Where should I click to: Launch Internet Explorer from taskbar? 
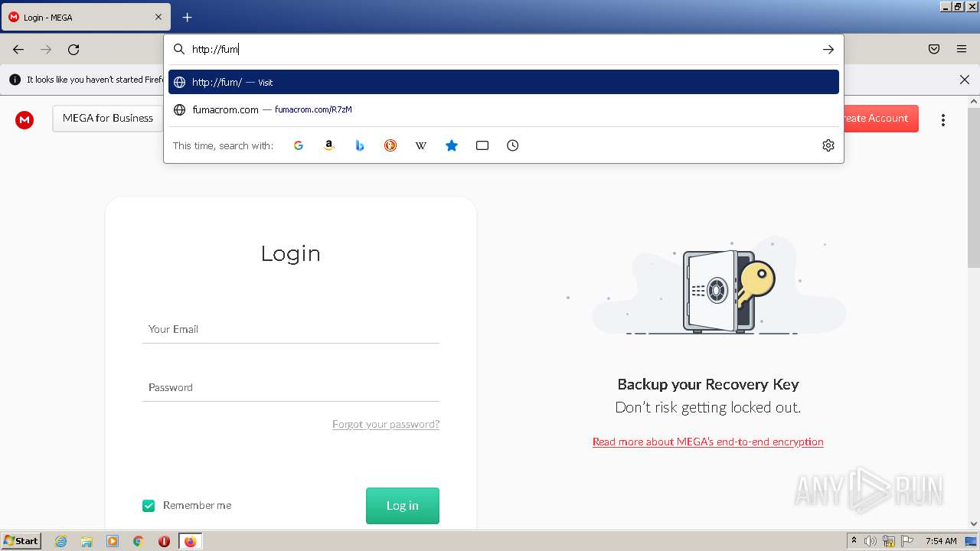click(61, 541)
